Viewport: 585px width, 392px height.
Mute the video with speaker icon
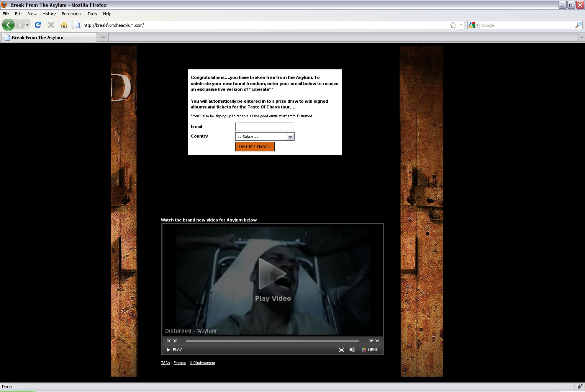coord(352,350)
